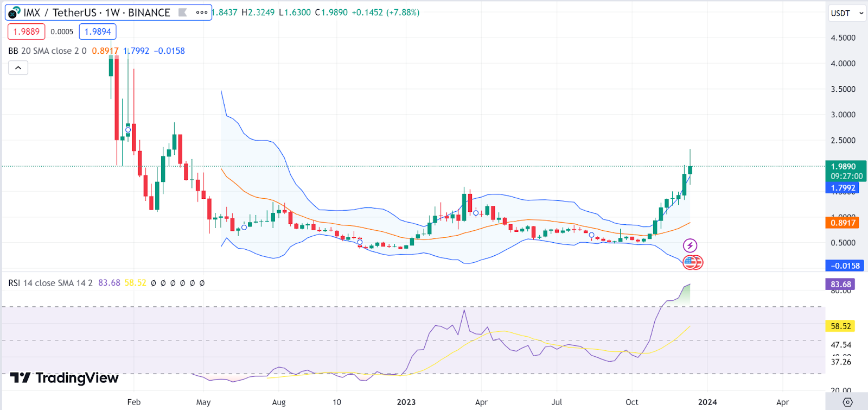This screenshot has height=410, width=868.
Task: Click the 2024 label on time axis
Action: coord(707,402)
